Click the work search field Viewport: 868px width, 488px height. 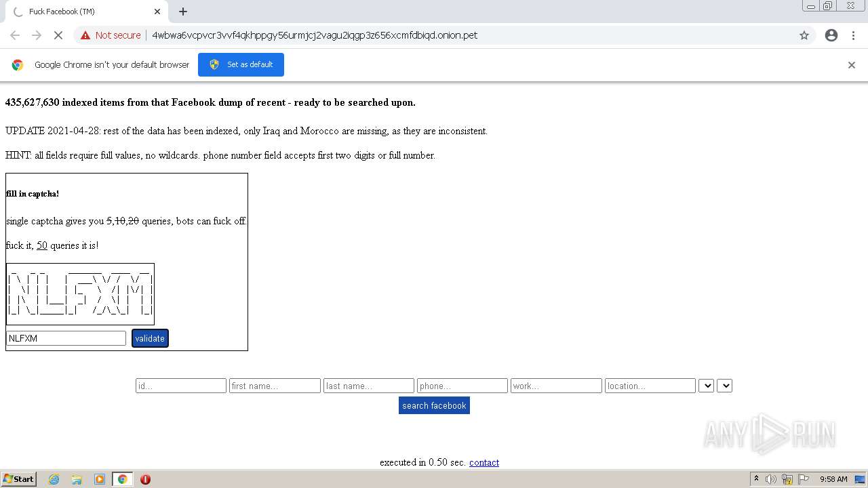[556, 386]
